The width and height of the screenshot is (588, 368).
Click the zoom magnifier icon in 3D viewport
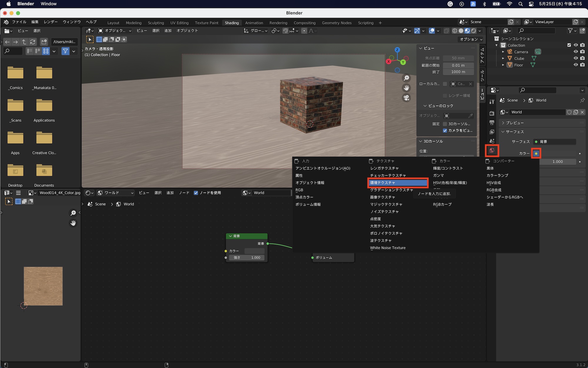click(x=406, y=78)
